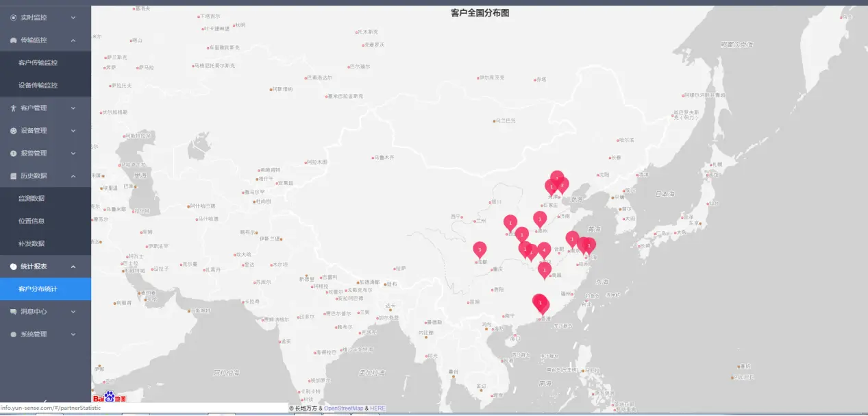This screenshot has height=416, width=868.
Task: Expand the 实时监控 menu chevron
Action: click(73, 17)
